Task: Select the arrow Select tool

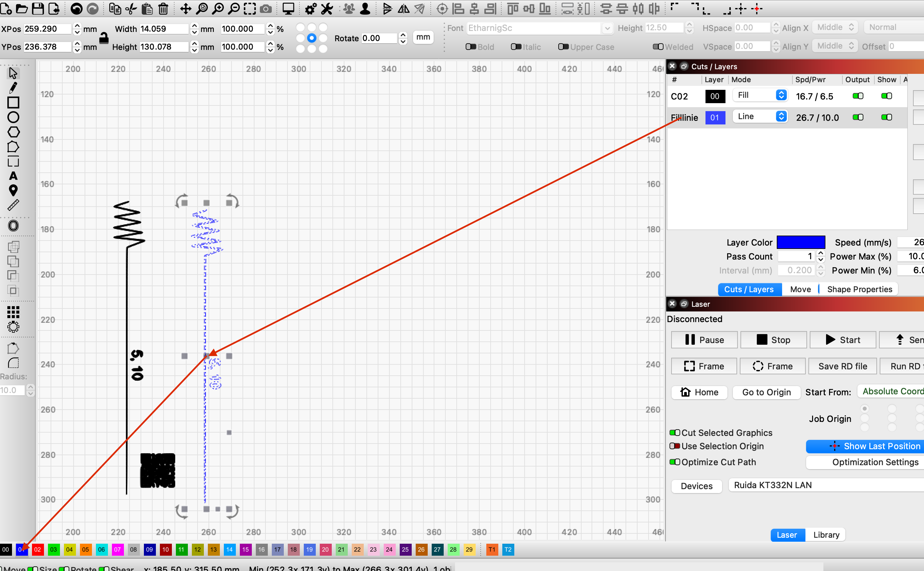Action: click(x=13, y=73)
